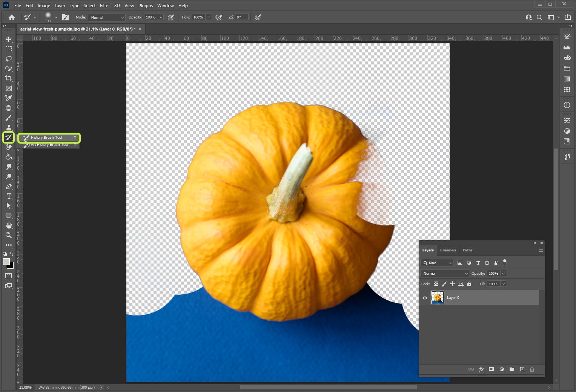Click the foreground color swatch
The image size is (576, 392).
[x=6, y=262]
